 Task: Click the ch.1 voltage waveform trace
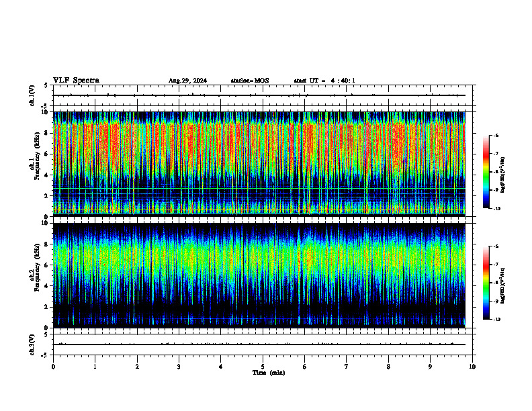click(x=259, y=95)
